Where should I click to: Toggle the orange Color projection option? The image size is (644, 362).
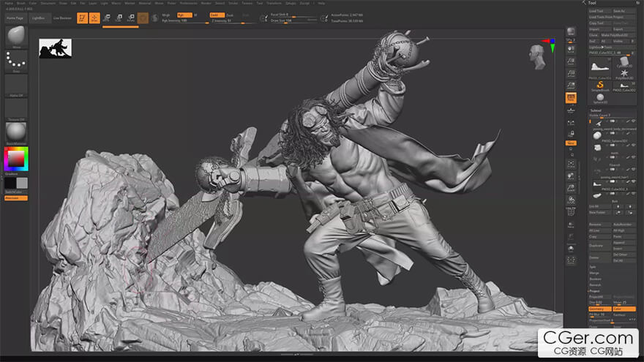624,309
